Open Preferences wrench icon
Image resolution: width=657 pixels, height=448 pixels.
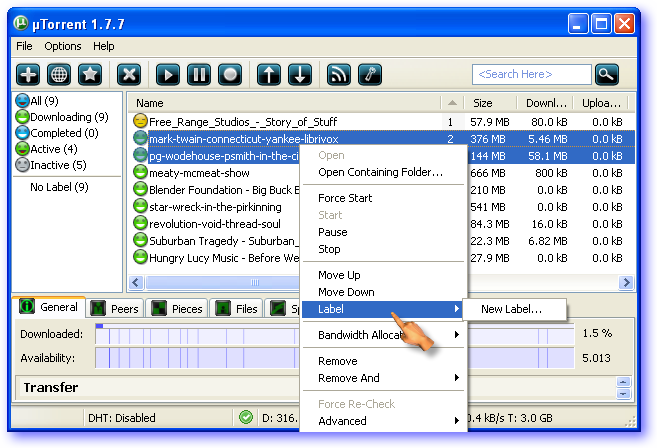tap(370, 75)
